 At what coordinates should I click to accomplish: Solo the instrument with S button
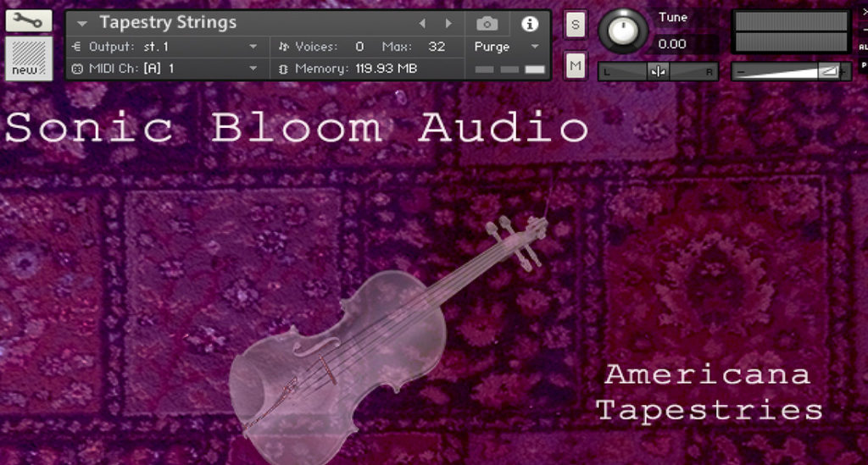tap(576, 25)
